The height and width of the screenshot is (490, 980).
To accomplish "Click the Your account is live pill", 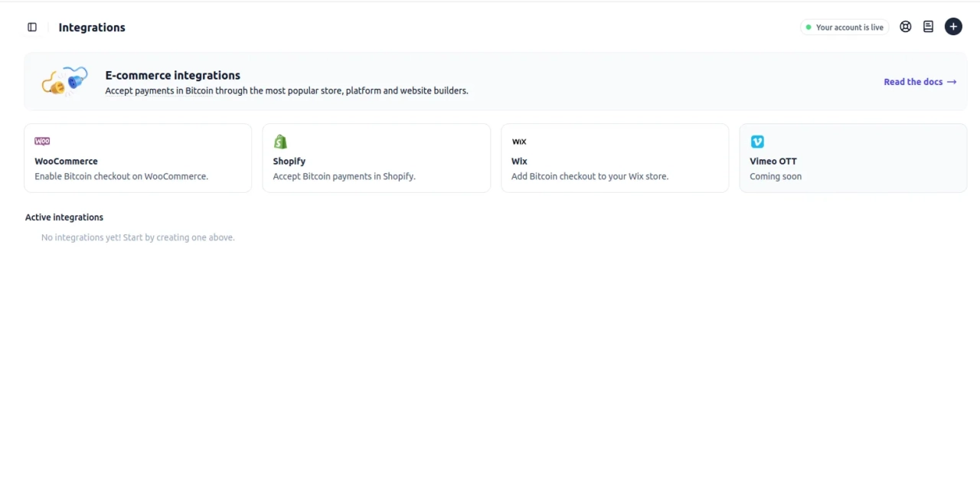I will [844, 27].
